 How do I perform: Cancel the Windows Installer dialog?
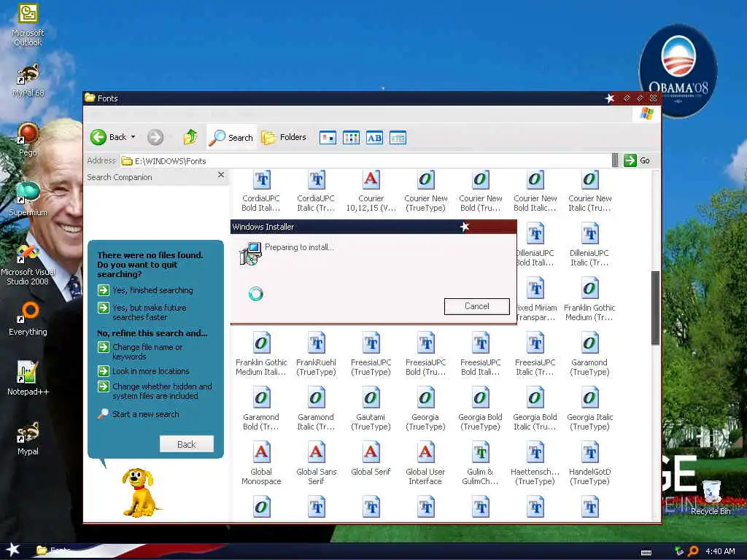click(476, 306)
